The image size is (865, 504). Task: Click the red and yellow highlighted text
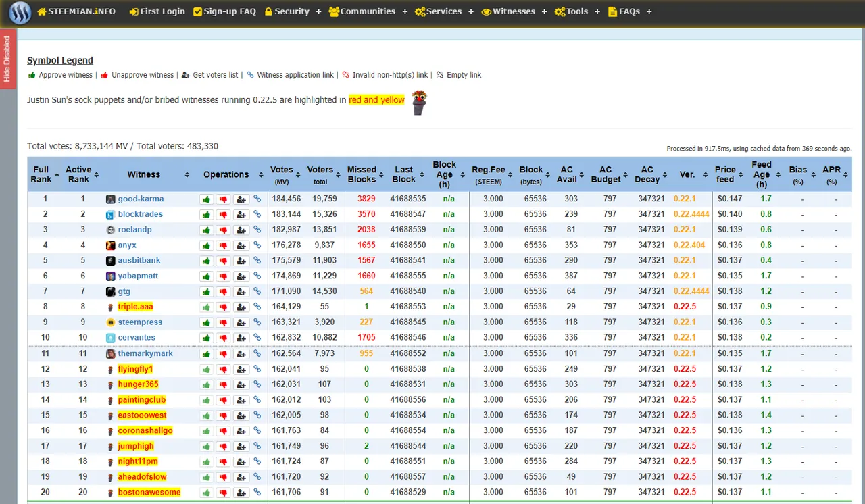pos(376,100)
